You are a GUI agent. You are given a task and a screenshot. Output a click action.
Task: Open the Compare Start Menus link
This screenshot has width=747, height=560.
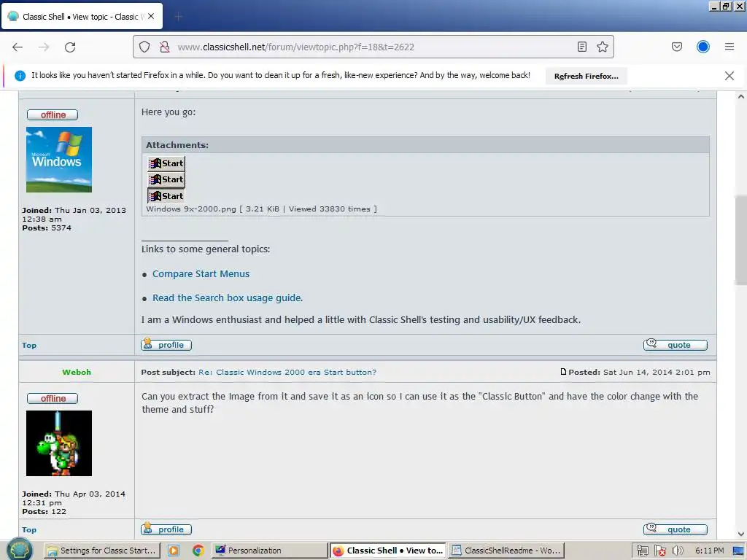coord(201,274)
